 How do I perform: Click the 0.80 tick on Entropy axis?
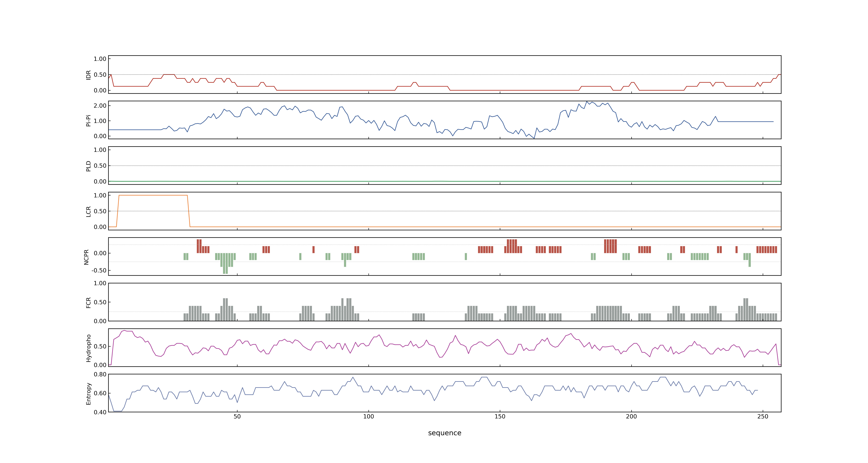coord(100,374)
